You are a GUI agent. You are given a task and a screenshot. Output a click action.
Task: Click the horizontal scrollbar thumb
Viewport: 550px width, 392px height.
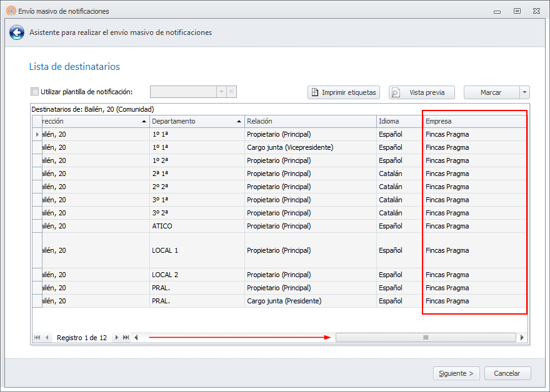coord(426,338)
